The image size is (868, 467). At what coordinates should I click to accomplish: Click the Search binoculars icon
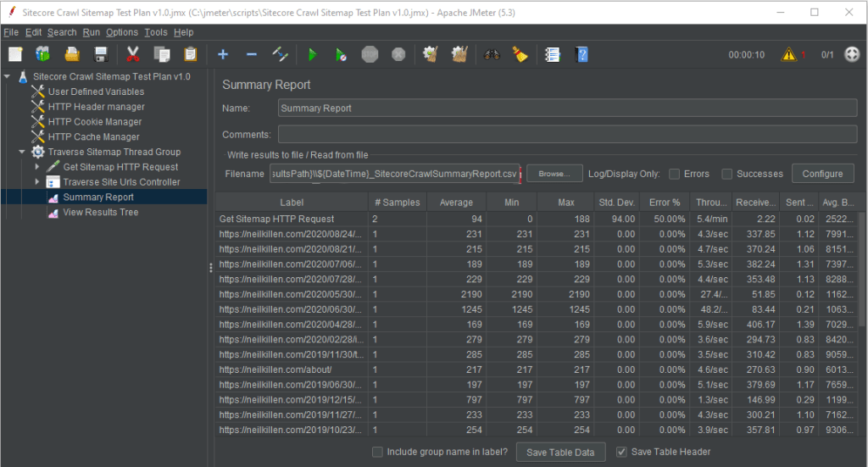tap(492, 55)
